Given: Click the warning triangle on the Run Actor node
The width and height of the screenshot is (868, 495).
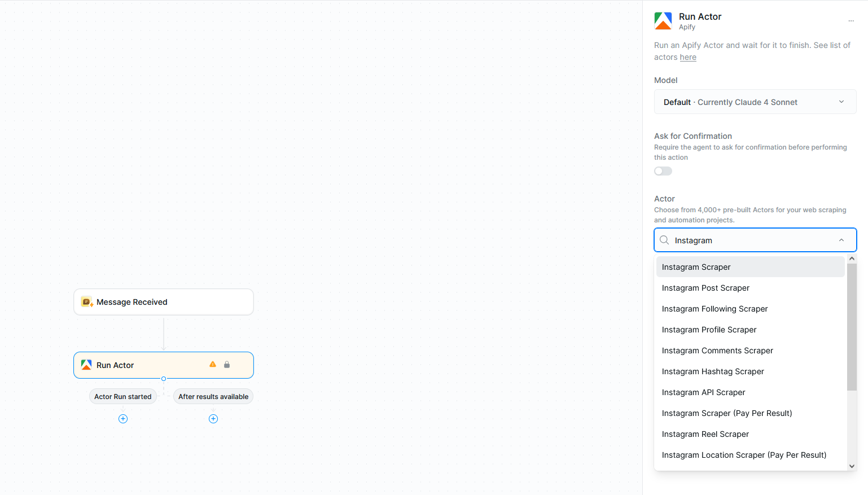Looking at the screenshot, I should (x=213, y=364).
